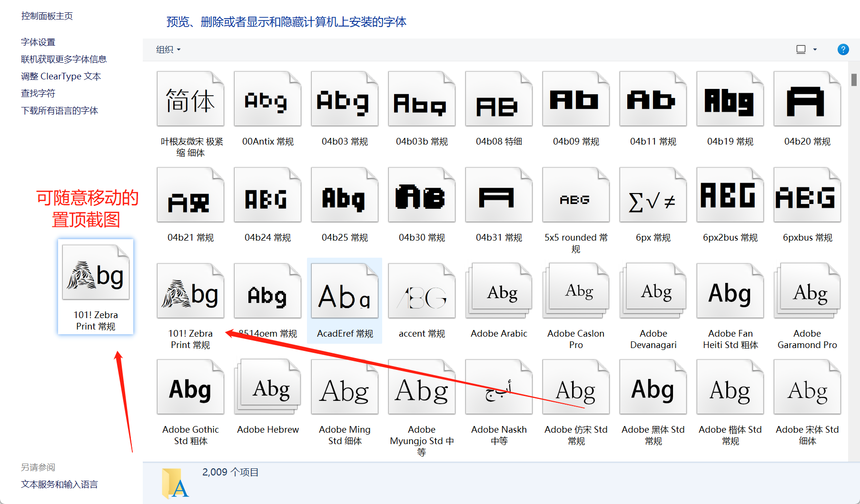Viewport: 860px width, 504px height.
Task: Select the 04b24 常规 font icon
Action: pyautogui.click(x=267, y=195)
